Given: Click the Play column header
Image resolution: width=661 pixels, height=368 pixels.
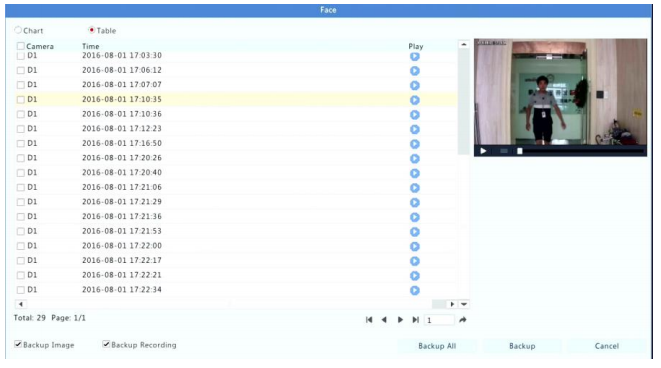Looking at the screenshot, I should [416, 46].
